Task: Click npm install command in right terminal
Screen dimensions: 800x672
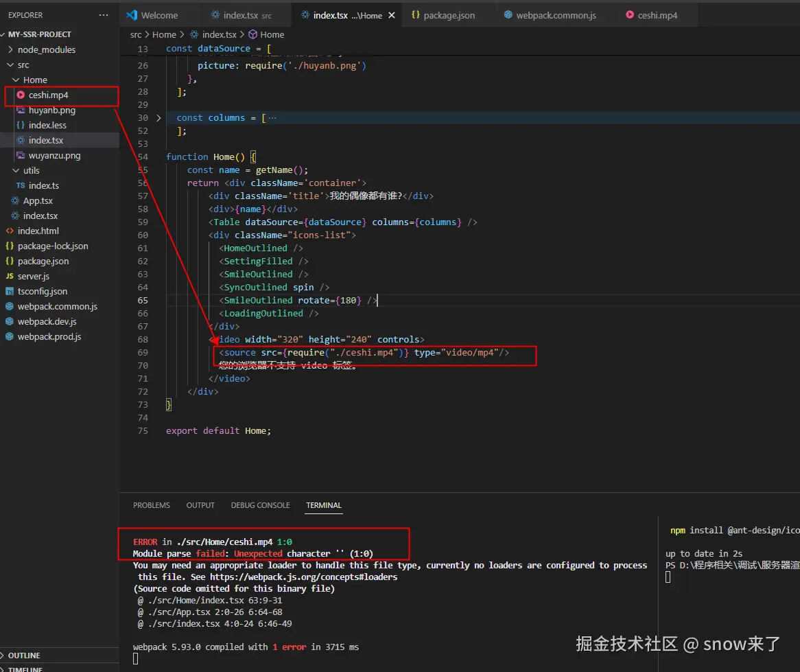Action: tap(735, 531)
